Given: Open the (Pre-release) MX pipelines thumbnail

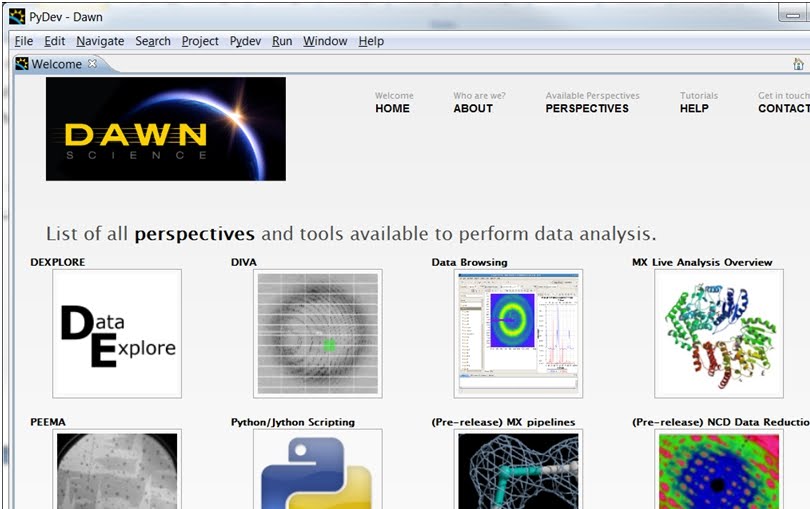Looking at the screenshot, I should coord(518,469).
